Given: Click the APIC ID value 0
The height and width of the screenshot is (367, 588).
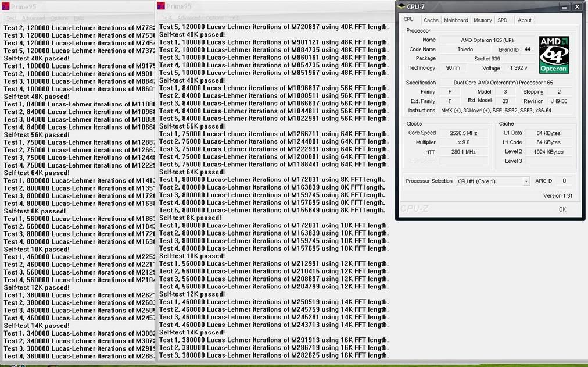Looking at the screenshot, I should point(564,181).
